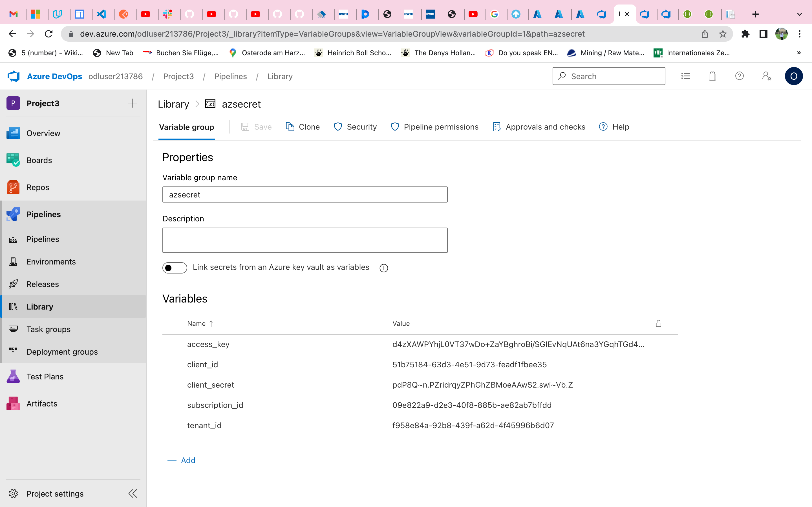Open the Releases page
Screen dimensions: 812x507
coord(43,284)
